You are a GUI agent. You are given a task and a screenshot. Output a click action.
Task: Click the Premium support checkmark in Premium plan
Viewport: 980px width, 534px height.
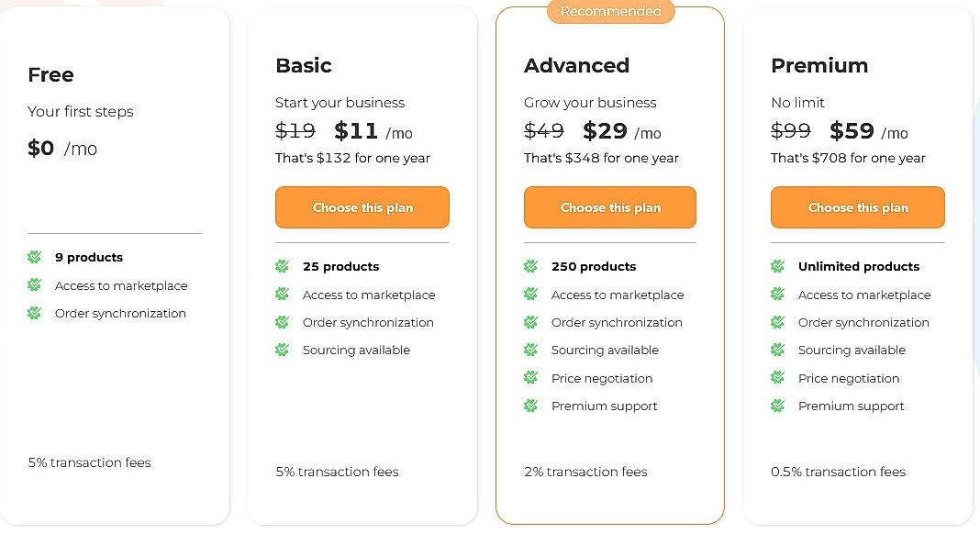[778, 406]
